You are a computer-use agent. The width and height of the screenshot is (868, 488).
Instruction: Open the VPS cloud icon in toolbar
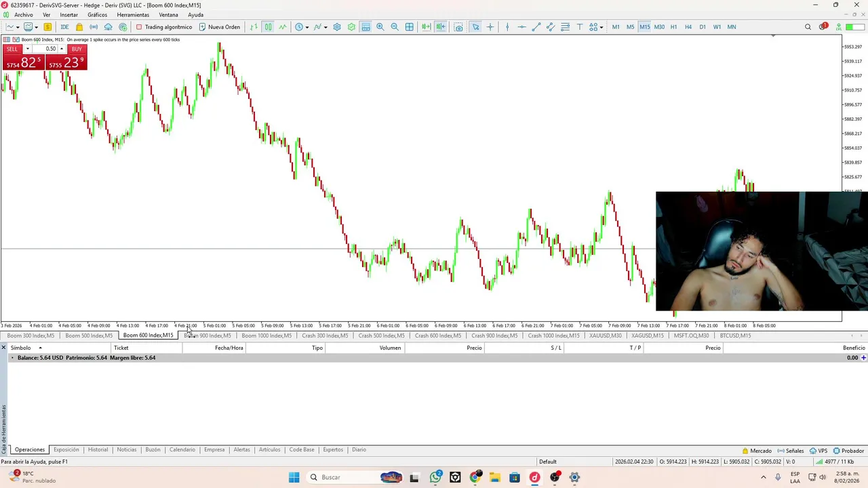[108, 27]
